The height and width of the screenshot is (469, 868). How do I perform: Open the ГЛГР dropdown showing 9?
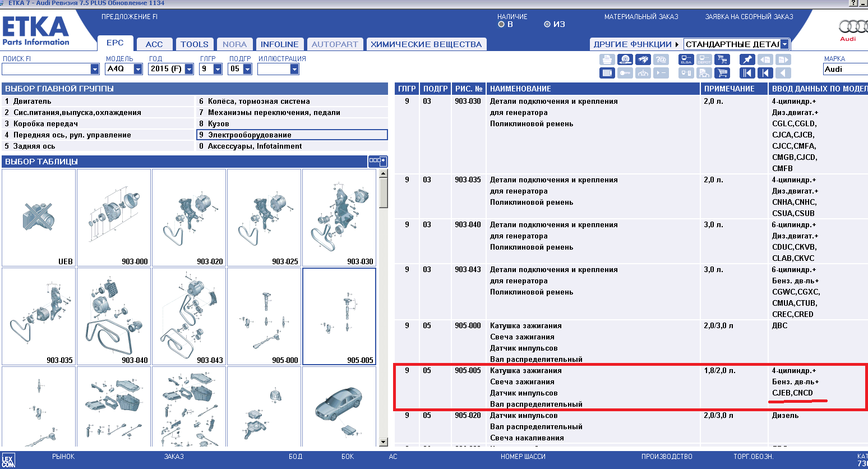click(x=218, y=69)
